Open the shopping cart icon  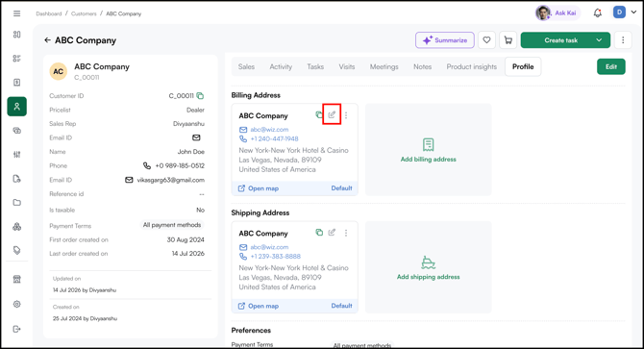[508, 40]
